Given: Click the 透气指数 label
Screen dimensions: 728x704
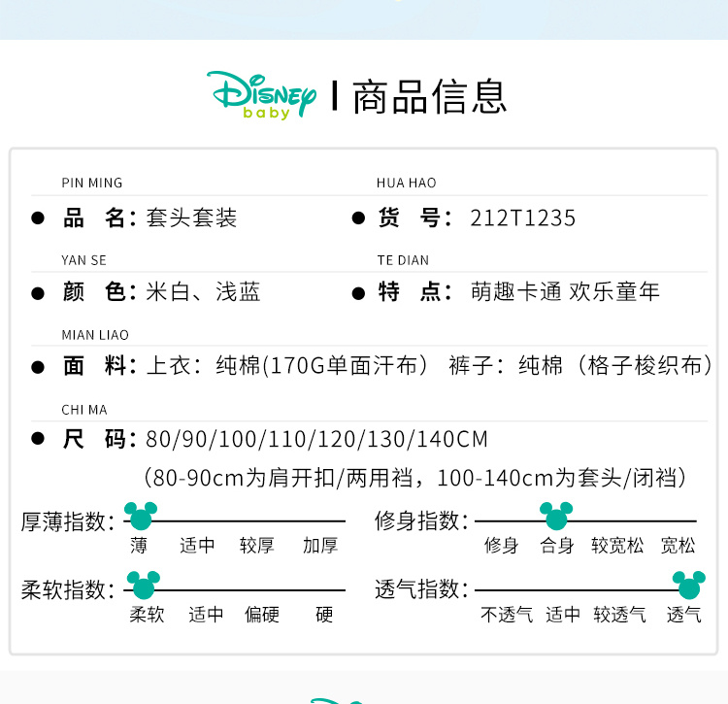Looking at the screenshot, I should pos(421,589).
